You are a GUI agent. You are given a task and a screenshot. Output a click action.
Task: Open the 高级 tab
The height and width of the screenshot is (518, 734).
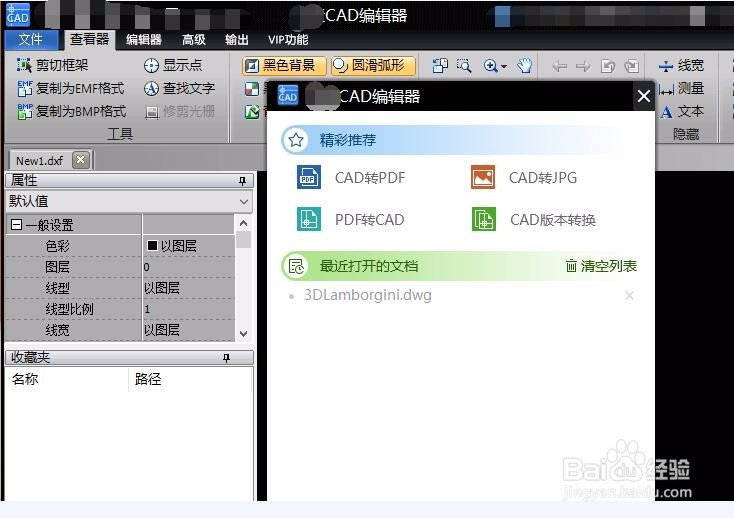point(194,40)
